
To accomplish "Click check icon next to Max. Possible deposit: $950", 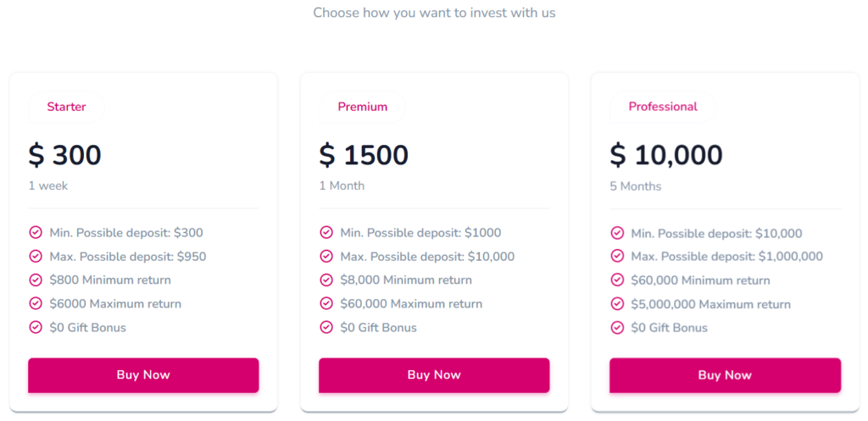I will [x=36, y=256].
